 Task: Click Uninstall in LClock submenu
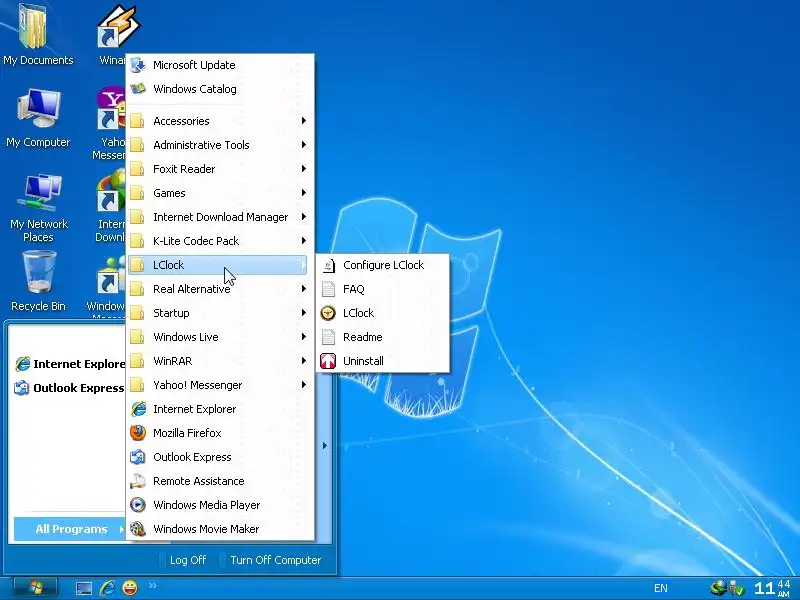(383, 361)
